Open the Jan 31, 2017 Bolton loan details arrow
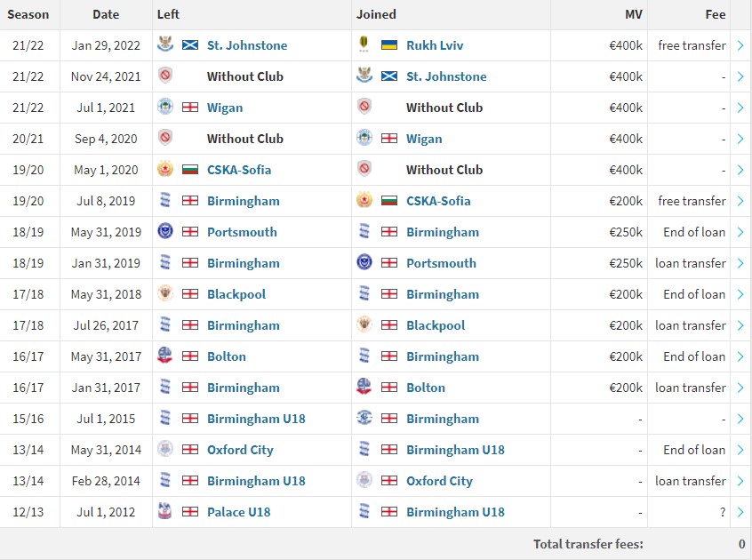Viewport: 752px width, 560px height. pos(740,388)
